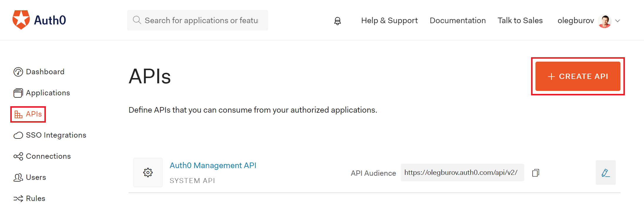644x208 pixels.
Task: Copy the API Audience URL
Action: point(535,173)
